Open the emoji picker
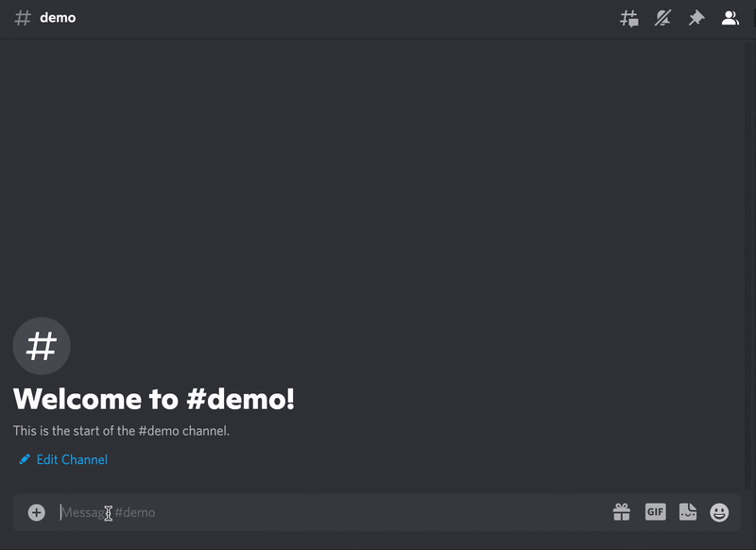Image resolution: width=756 pixels, height=550 pixels. click(x=719, y=511)
